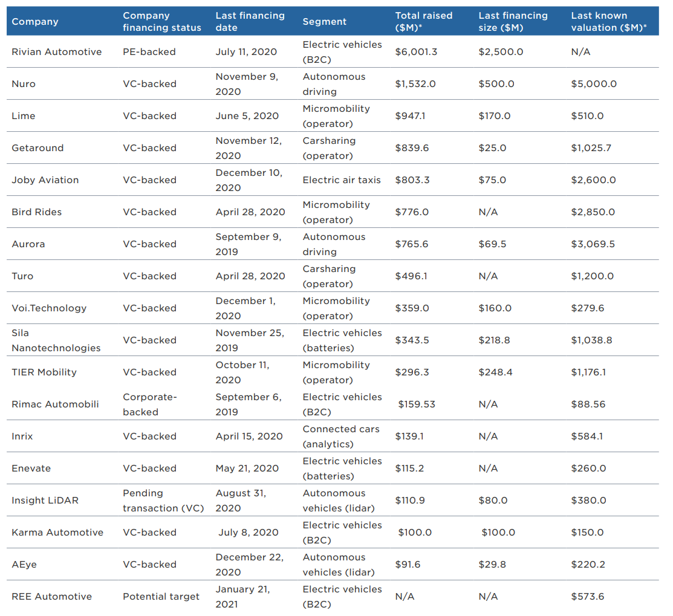
Task: Click the "$2,600.0" valuation cell
Action: (593, 180)
